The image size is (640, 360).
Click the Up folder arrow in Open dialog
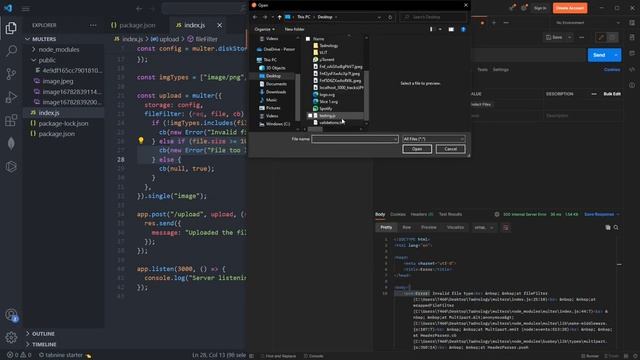pos(280,17)
